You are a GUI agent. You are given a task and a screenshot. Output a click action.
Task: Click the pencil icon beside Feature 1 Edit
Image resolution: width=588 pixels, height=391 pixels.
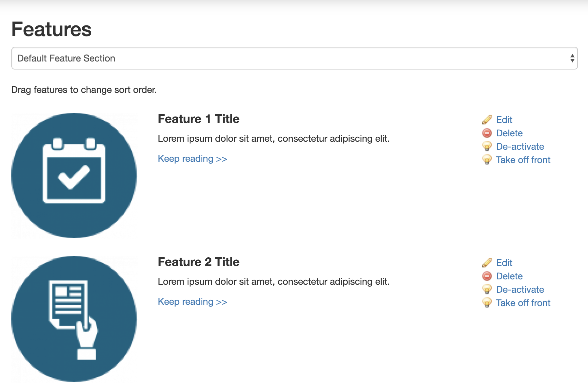487,120
